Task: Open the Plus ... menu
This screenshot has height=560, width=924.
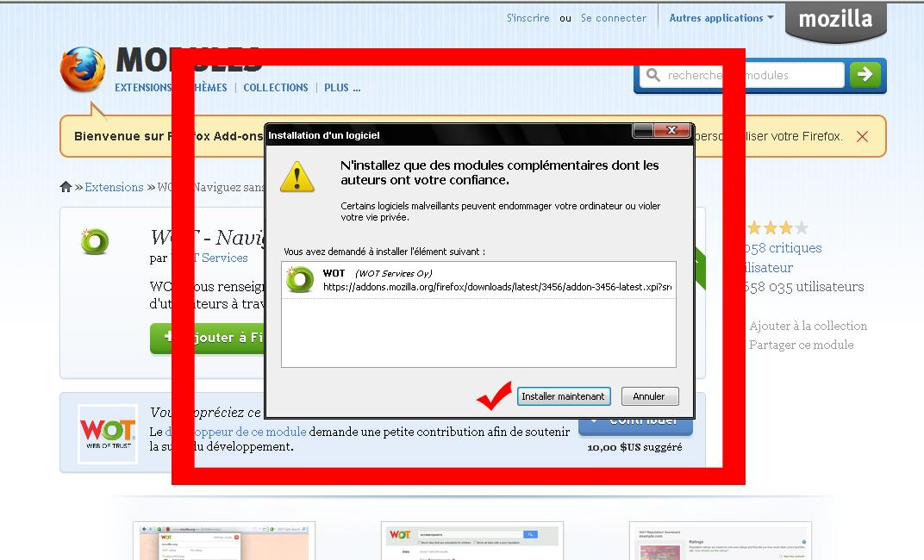Action: (342, 88)
